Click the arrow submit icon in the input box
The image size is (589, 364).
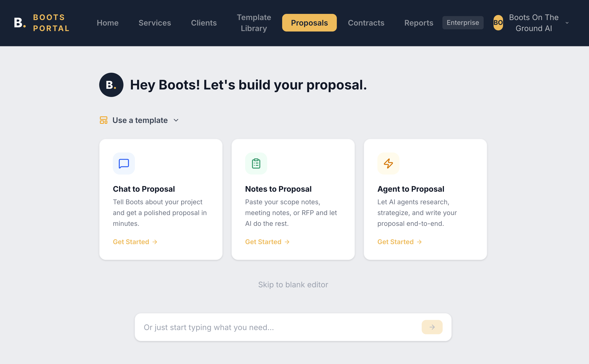click(432, 327)
